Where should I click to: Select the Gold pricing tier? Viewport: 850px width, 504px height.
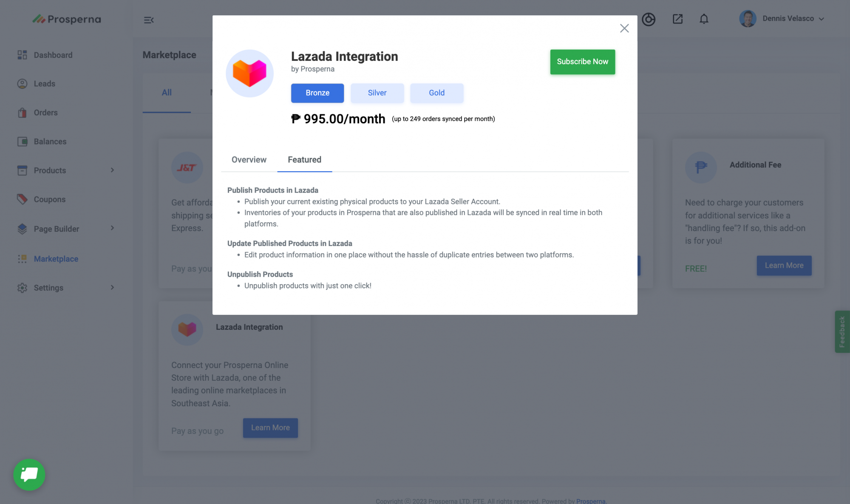[x=436, y=93]
